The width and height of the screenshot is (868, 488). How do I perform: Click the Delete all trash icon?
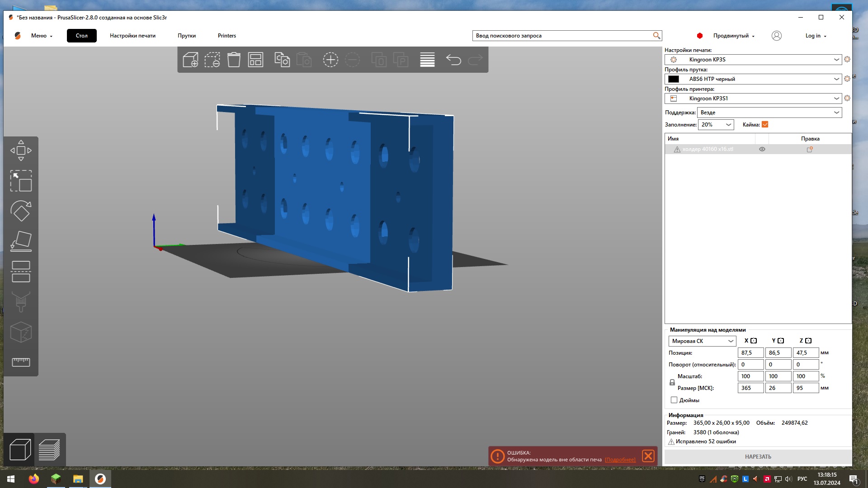[x=234, y=60]
